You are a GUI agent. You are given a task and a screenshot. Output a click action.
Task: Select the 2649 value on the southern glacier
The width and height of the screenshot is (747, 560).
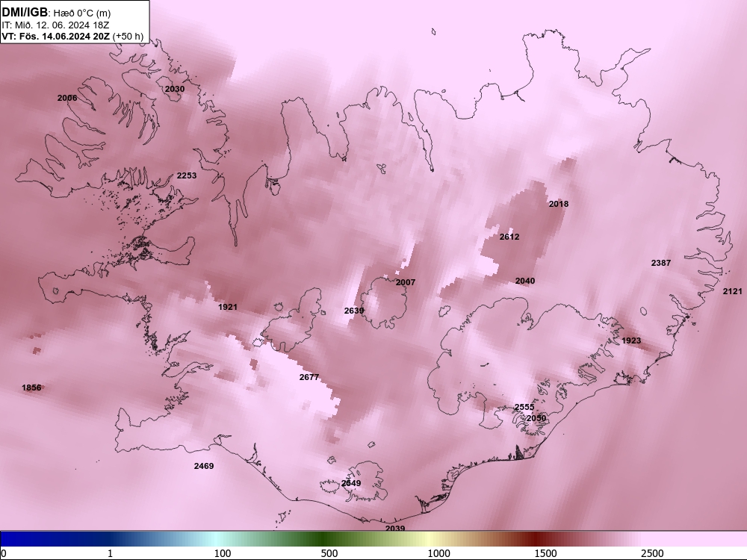pyautogui.click(x=351, y=483)
